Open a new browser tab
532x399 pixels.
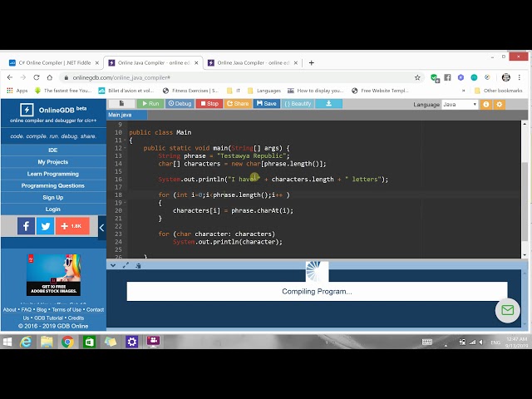[x=311, y=63]
